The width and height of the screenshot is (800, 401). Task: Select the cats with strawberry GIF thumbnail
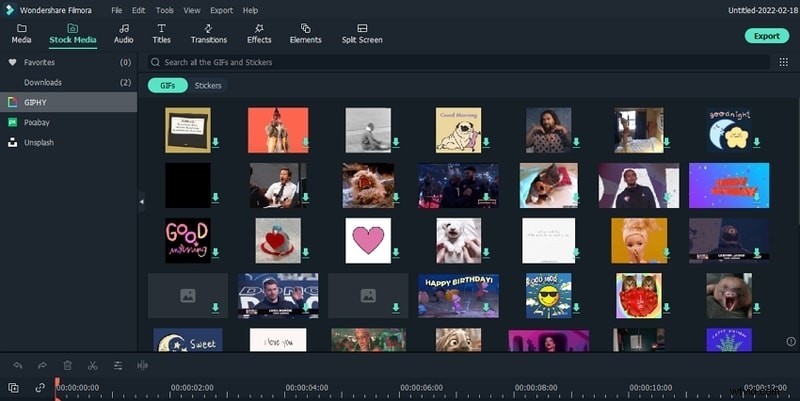pyautogui.click(x=639, y=295)
